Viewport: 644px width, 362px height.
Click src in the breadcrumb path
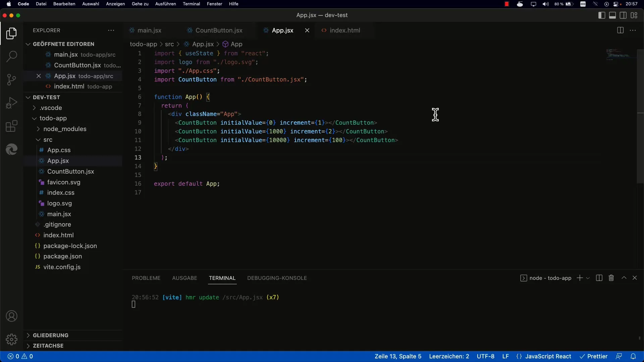click(169, 44)
